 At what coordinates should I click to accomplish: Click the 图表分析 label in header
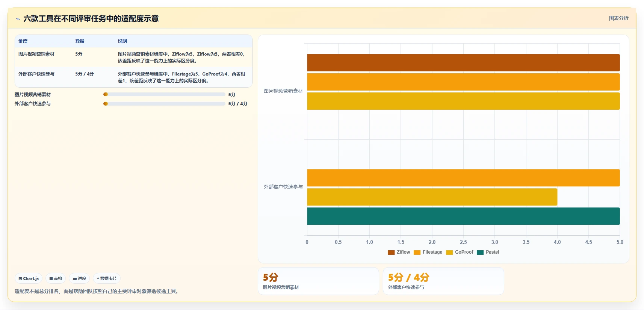(618, 18)
